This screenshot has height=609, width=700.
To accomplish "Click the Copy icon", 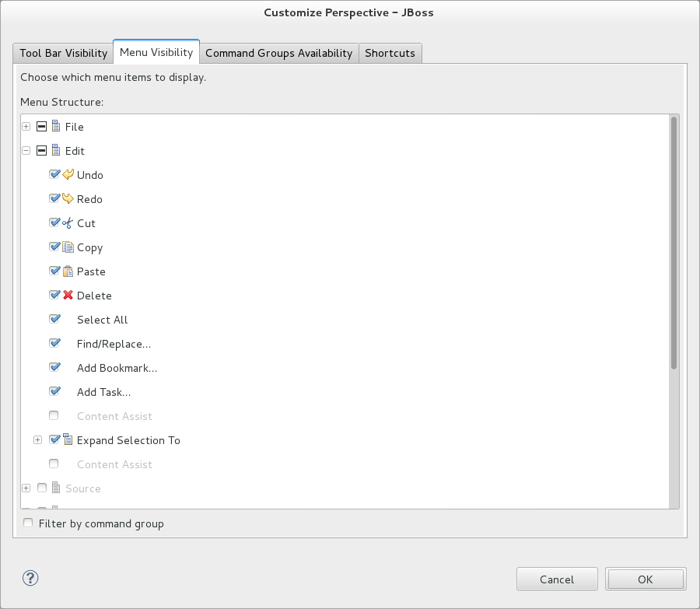I will [x=68, y=247].
